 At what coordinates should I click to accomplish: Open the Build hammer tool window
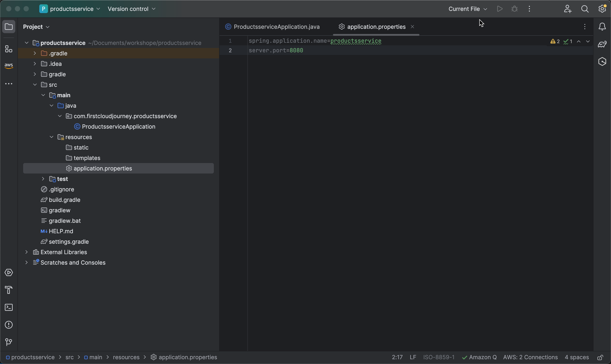(9, 290)
